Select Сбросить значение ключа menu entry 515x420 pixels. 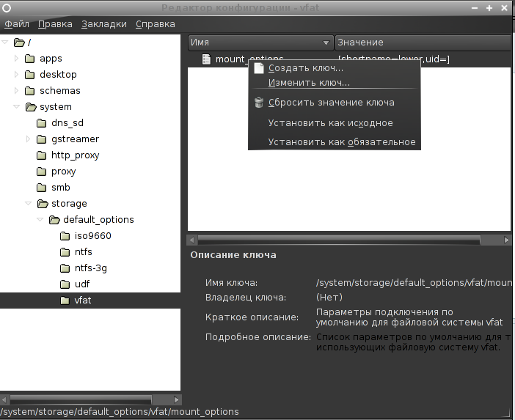click(335, 103)
